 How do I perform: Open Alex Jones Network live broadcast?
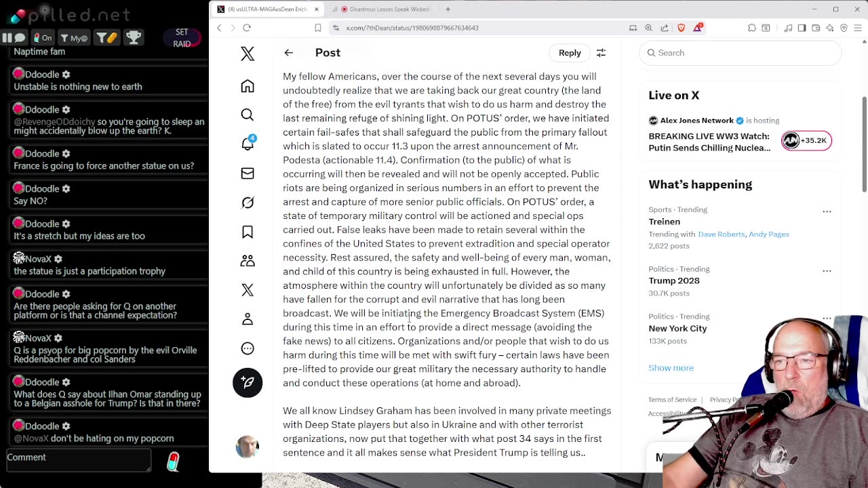[710, 142]
